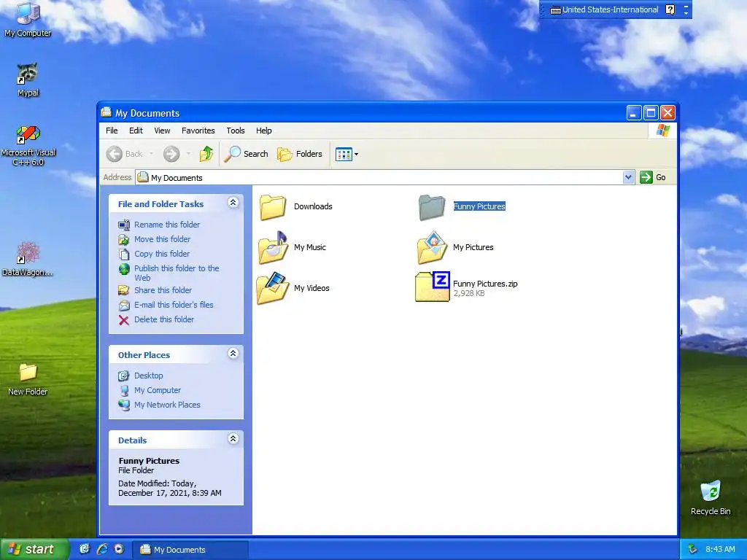Click Rename this folder
This screenshot has width=747, height=560.
coord(167,225)
